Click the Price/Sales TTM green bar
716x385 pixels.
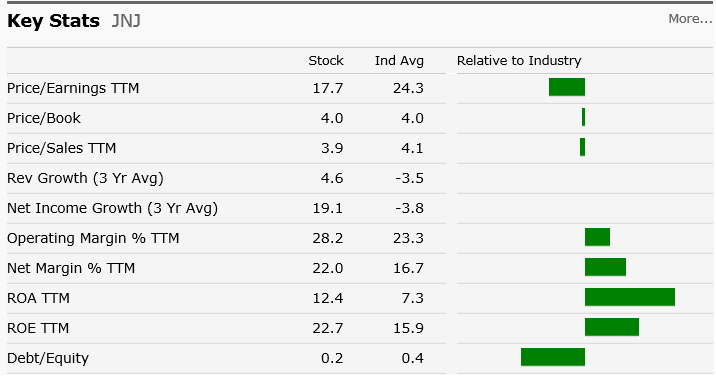click(582, 147)
